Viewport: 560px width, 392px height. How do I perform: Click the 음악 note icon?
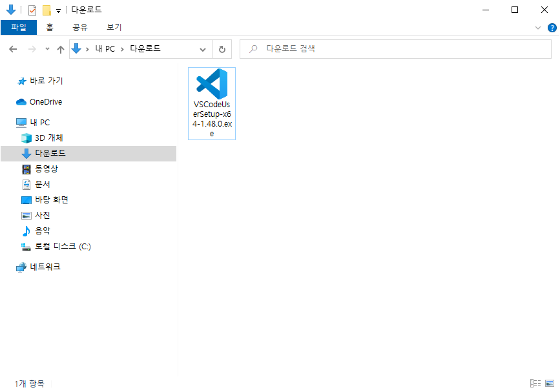[26, 231]
